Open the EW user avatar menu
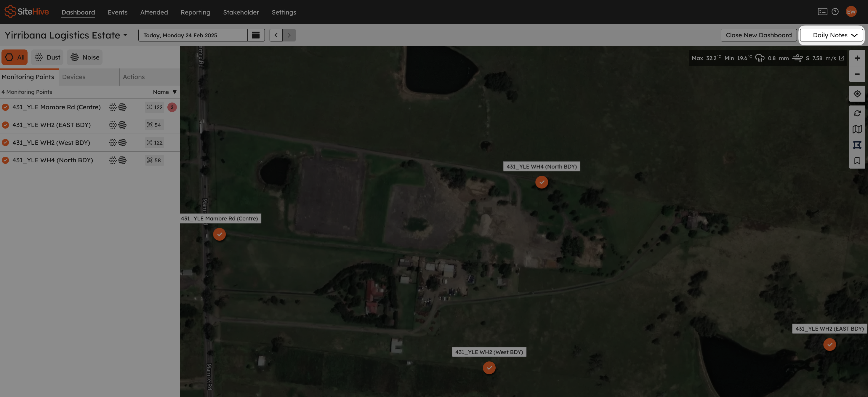Screen dimensions: 868x397 851,12
